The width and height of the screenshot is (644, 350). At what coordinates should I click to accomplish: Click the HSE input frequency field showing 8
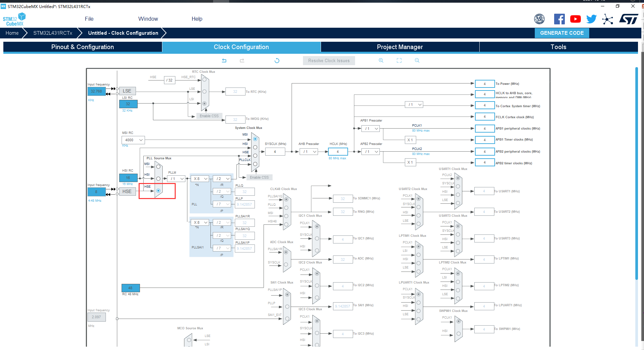point(96,192)
